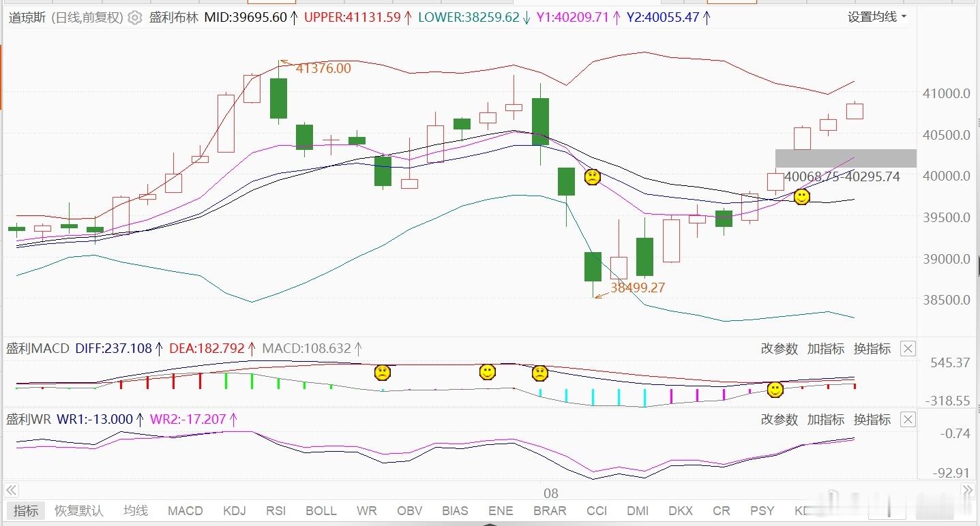Click 改参数 in the MACD panel
The width and height of the screenshot is (980, 526).
click(x=779, y=349)
